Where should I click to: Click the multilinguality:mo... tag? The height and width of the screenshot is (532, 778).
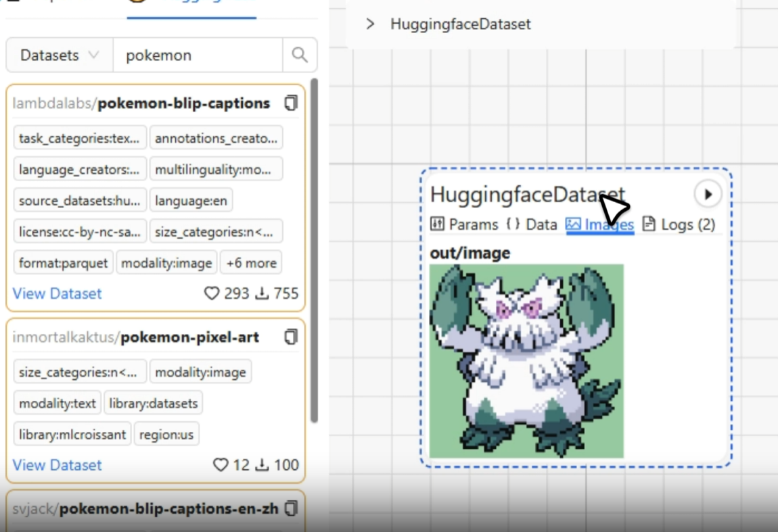click(216, 169)
